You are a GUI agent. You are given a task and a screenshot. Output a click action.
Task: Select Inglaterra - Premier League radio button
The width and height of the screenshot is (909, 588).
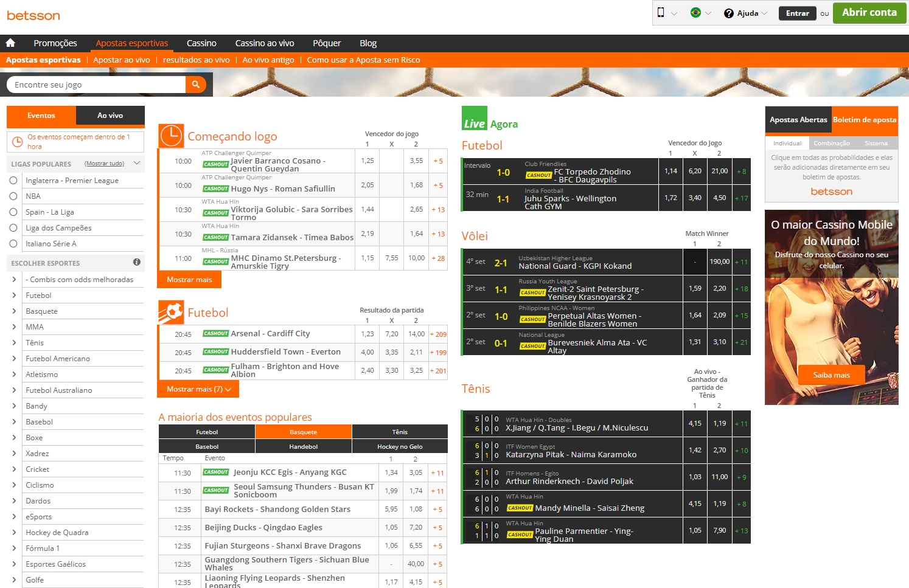pos(13,181)
